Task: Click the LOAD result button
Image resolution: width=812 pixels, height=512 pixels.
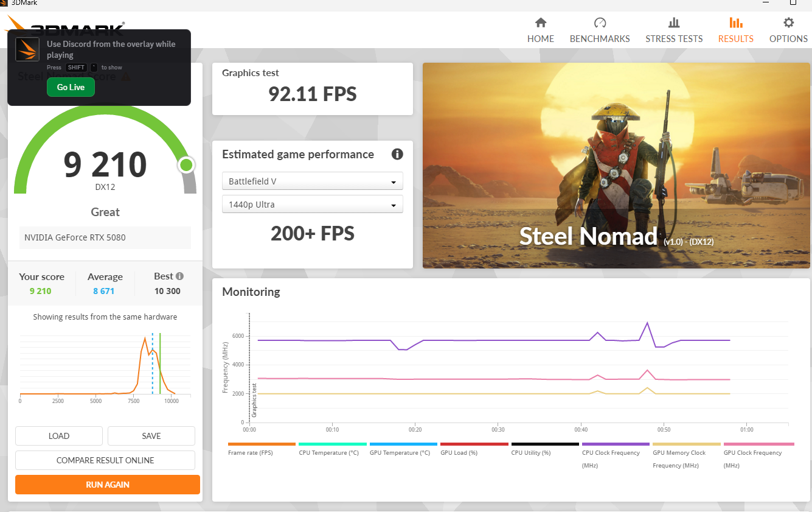Action: [x=59, y=436]
